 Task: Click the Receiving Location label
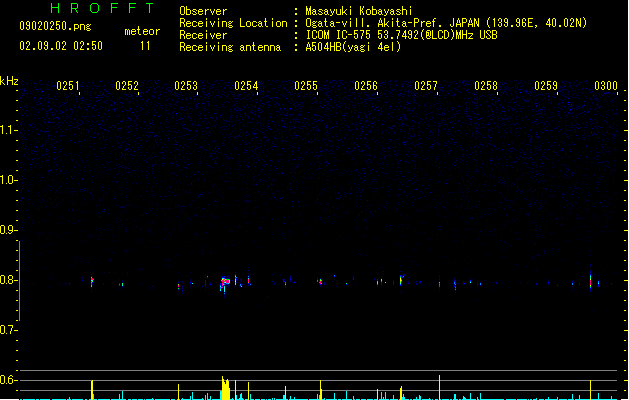coord(233,23)
